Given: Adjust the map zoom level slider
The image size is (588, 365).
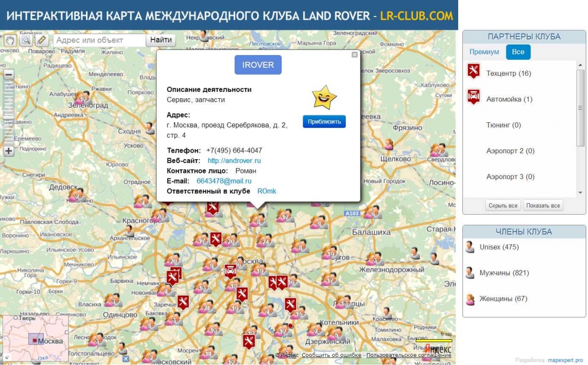Looking at the screenshot, I should pyautogui.click(x=9, y=118).
